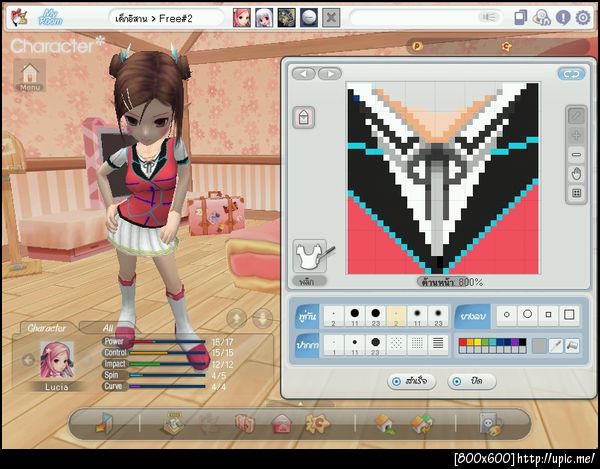Viewport: 600px width, 469px height.
Task: Select golf ball item in top bar
Action: click(x=309, y=18)
